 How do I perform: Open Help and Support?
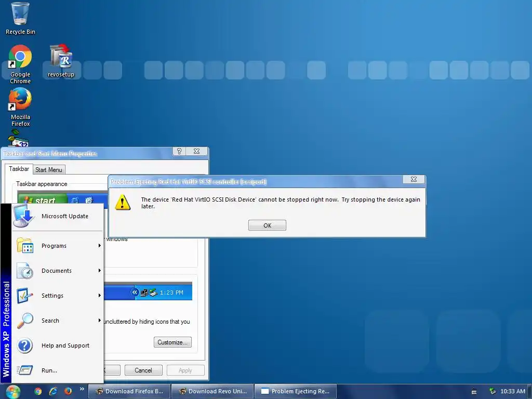(x=57, y=345)
